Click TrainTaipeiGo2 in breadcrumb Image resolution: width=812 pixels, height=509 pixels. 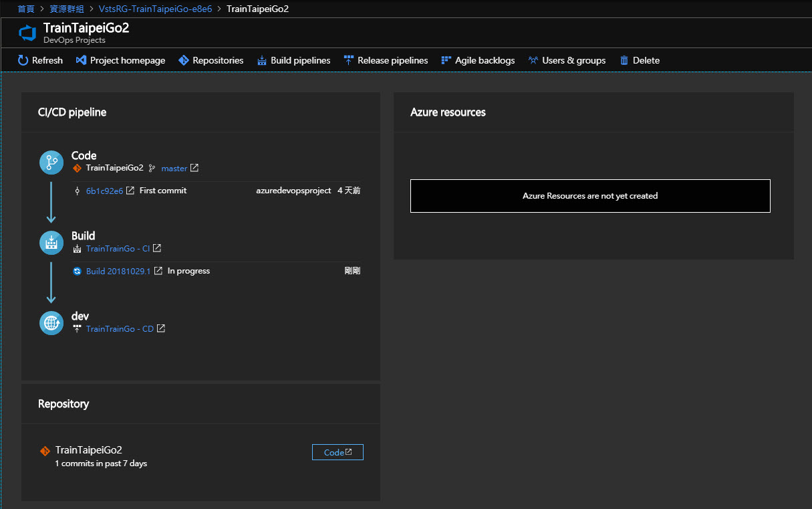pos(257,9)
